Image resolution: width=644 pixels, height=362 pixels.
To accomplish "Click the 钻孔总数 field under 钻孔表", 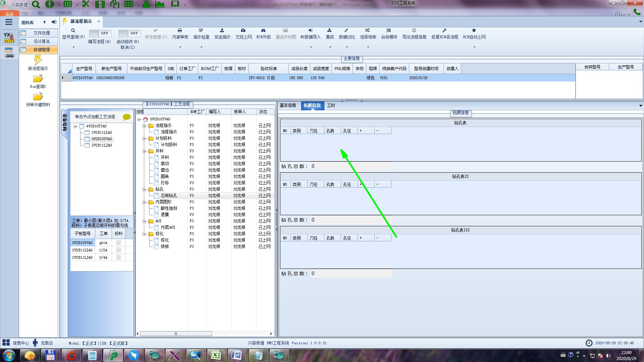I will tap(351, 166).
